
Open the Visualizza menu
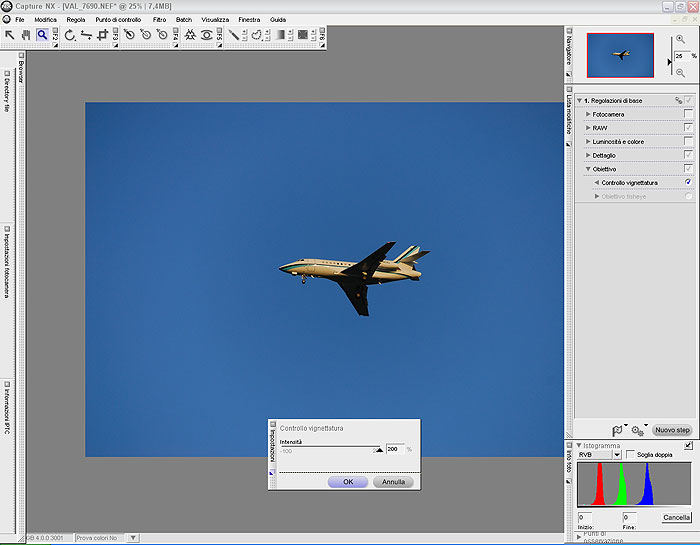[x=215, y=20]
